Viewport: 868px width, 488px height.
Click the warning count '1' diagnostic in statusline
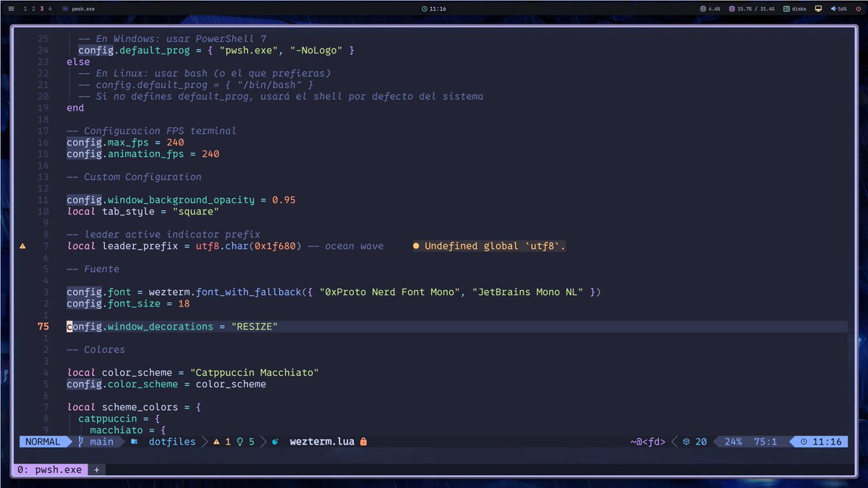click(222, 442)
